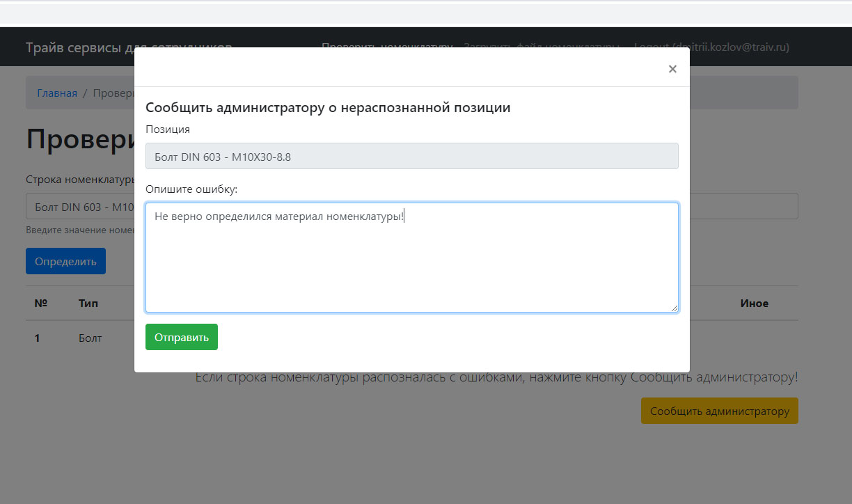This screenshot has height=504, width=852.
Task: Click the yellow Сообщить администратору button
Action: click(719, 411)
